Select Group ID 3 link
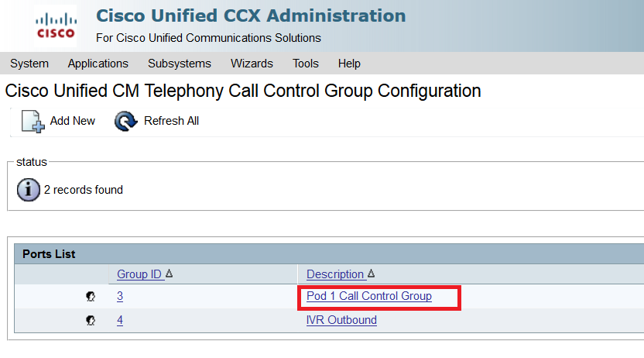Screen dimensions: 644x358 point(120,297)
